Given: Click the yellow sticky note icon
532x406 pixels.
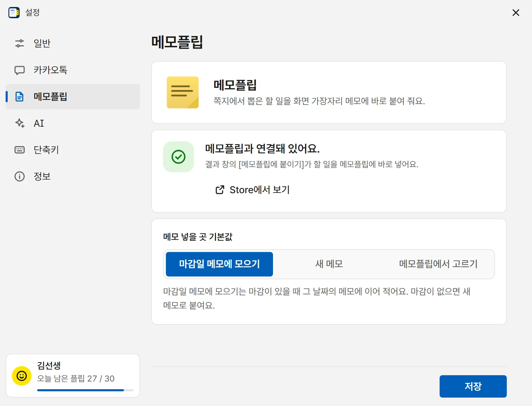Looking at the screenshot, I should pyautogui.click(x=183, y=92).
